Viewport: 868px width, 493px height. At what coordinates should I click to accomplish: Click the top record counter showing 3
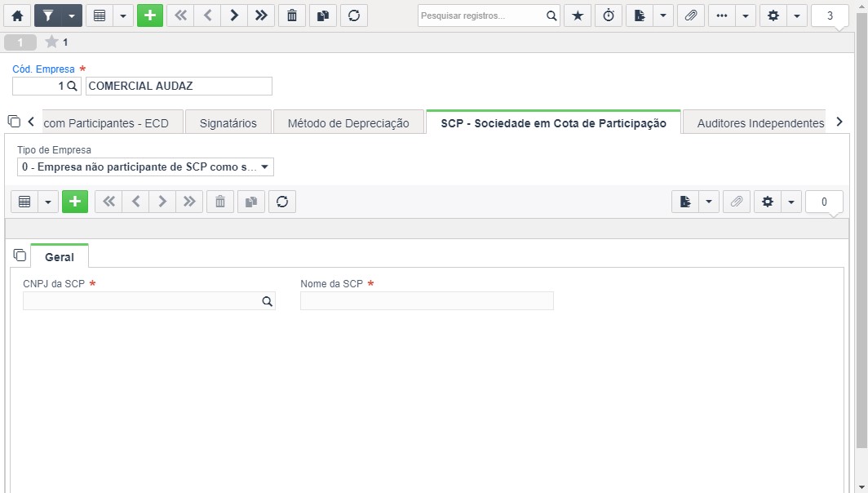(x=830, y=16)
